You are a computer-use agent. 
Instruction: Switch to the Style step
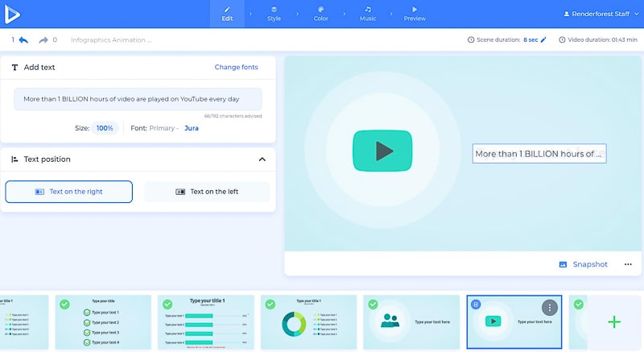pyautogui.click(x=274, y=14)
